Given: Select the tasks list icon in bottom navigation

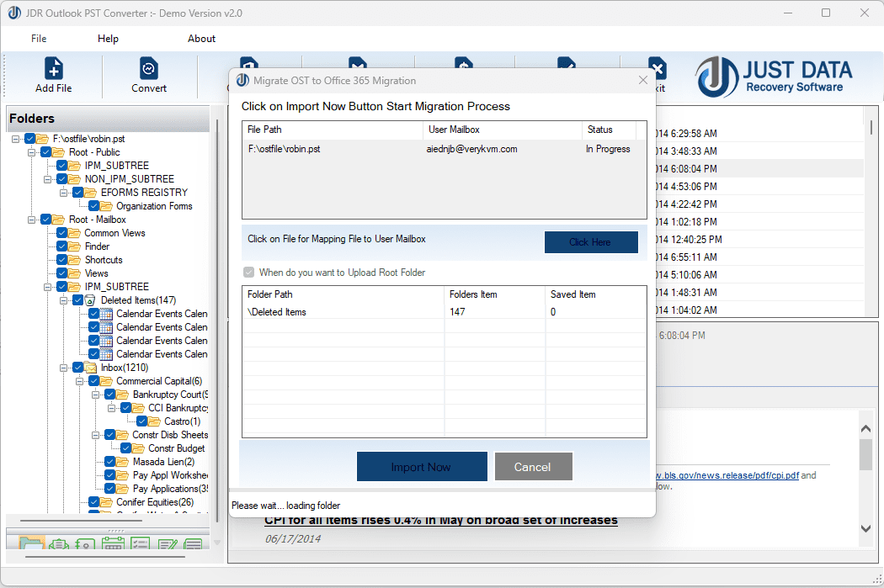Looking at the screenshot, I should point(140,544).
